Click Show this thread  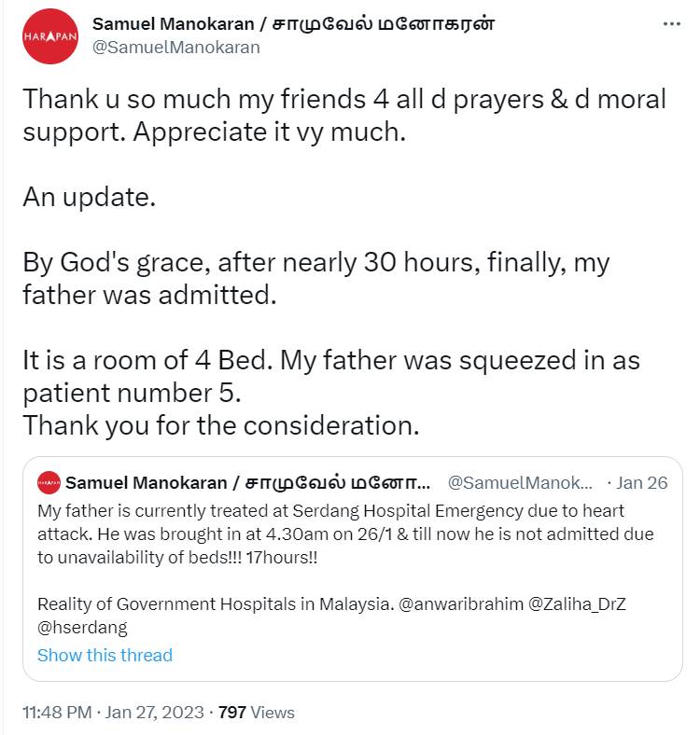point(105,656)
